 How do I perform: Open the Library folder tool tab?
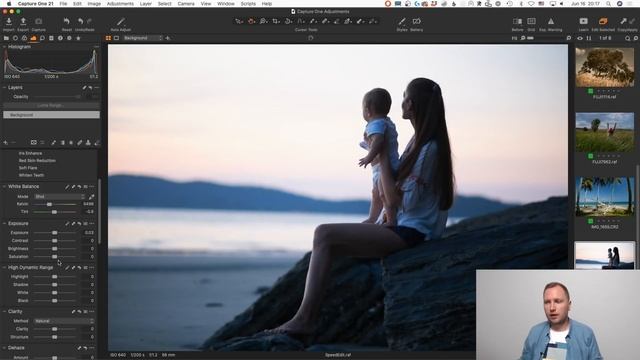[x=6, y=38]
